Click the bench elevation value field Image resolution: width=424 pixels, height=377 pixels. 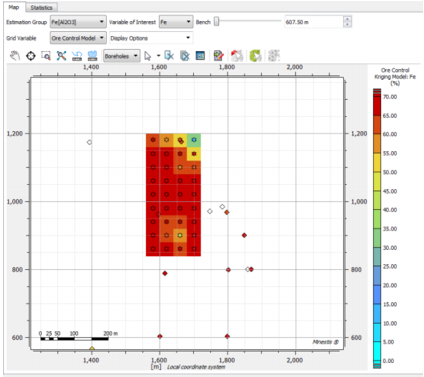pos(313,22)
